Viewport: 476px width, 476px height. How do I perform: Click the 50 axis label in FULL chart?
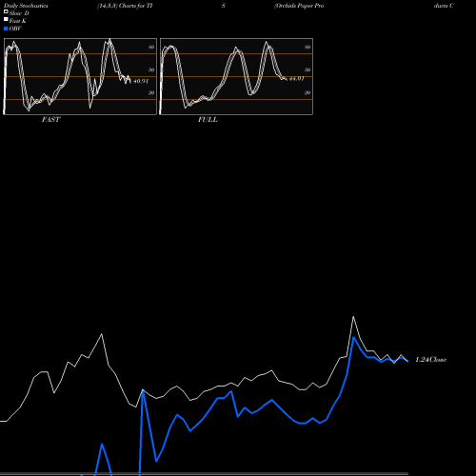click(x=307, y=69)
